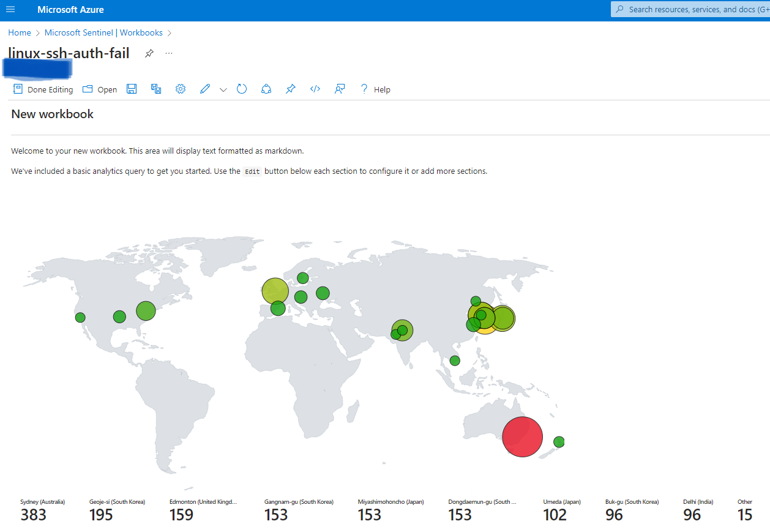Focus the Search resources search box
The width and height of the screenshot is (770, 532).
pyautogui.click(x=690, y=9)
